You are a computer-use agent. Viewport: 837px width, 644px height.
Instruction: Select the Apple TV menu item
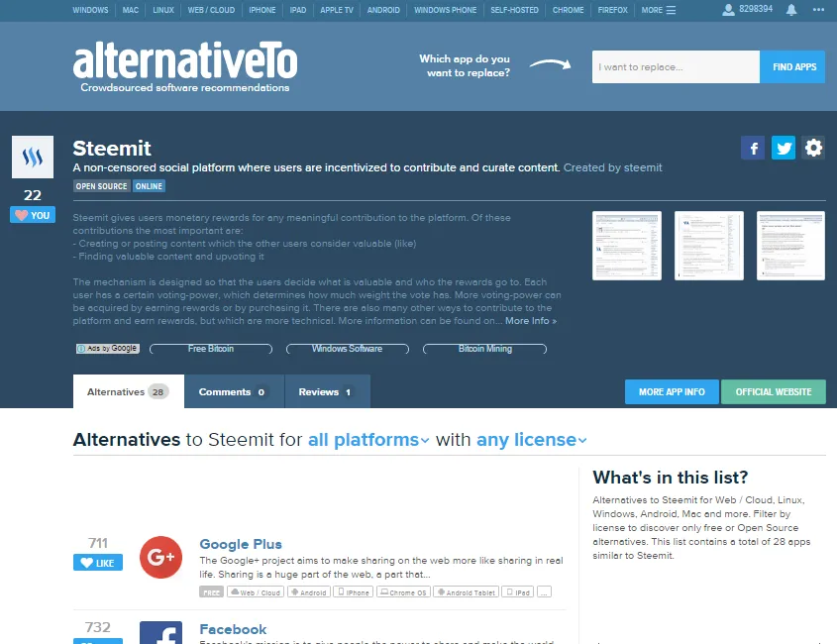coord(337,10)
